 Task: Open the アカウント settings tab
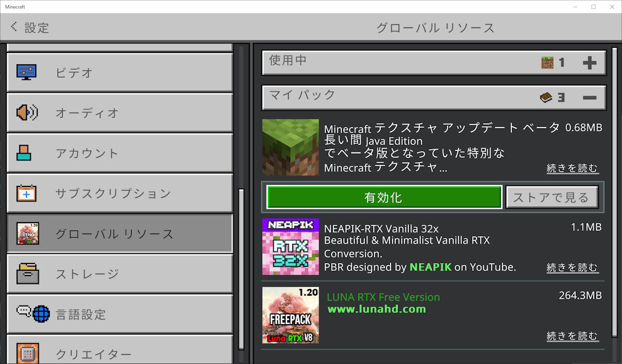click(x=120, y=153)
